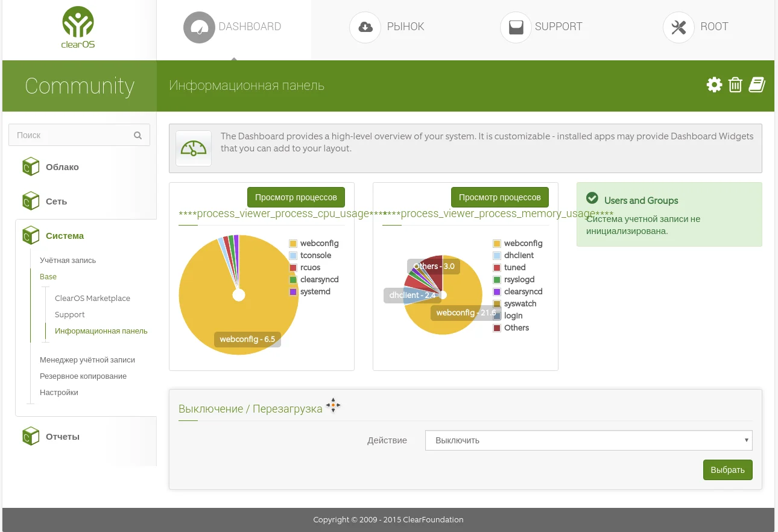
Task: Click the yellow webconfig legend swatch in the CPU chart
Action: coord(293,244)
